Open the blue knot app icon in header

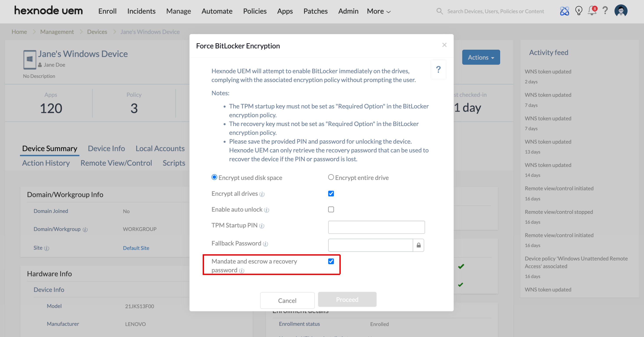point(564,11)
